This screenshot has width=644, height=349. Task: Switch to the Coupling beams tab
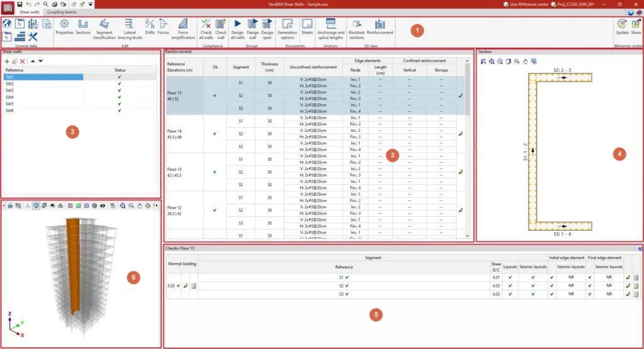click(62, 12)
